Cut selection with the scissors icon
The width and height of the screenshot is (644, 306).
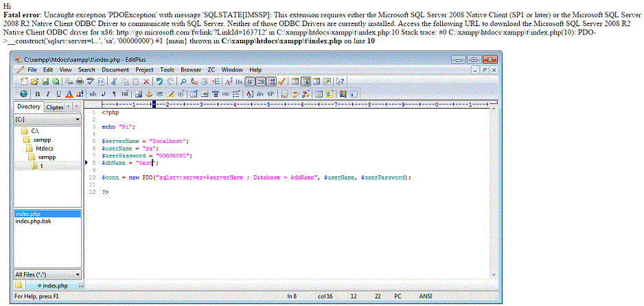[114, 81]
